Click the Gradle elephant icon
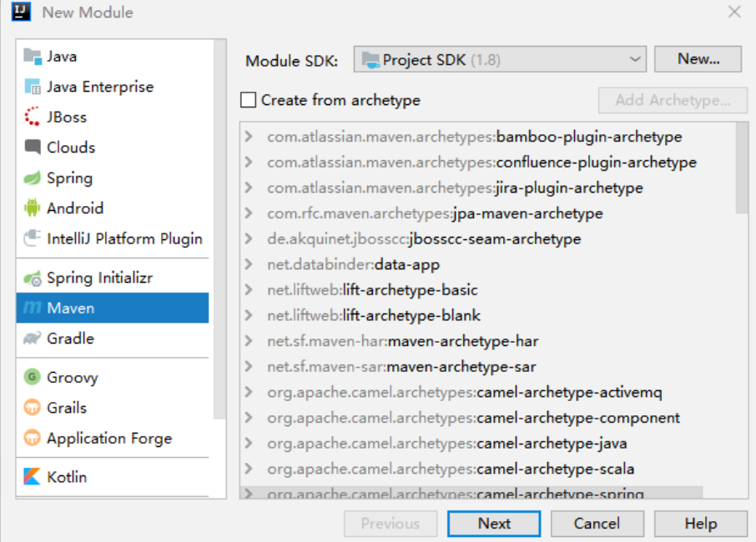Image resolution: width=756 pixels, height=542 pixels. click(33, 339)
